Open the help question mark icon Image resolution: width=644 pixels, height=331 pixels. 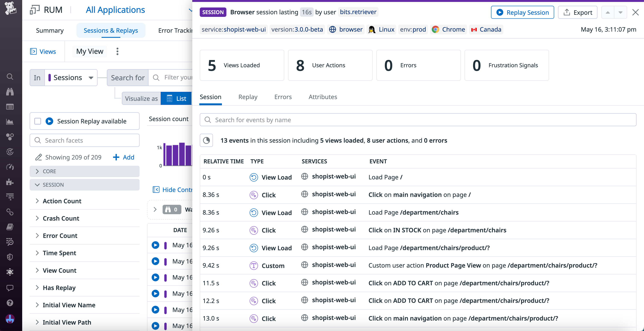pyautogui.click(x=10, y=303)
